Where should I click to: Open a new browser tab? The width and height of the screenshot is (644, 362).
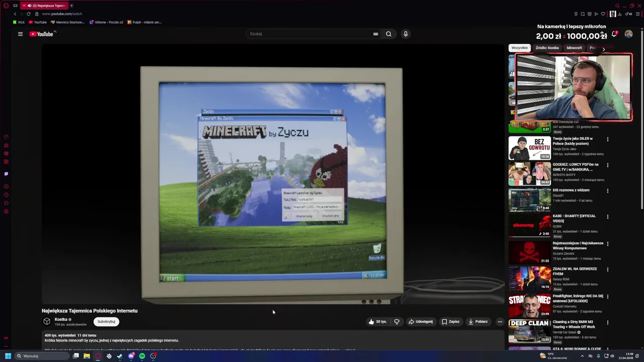pos(71,6)
